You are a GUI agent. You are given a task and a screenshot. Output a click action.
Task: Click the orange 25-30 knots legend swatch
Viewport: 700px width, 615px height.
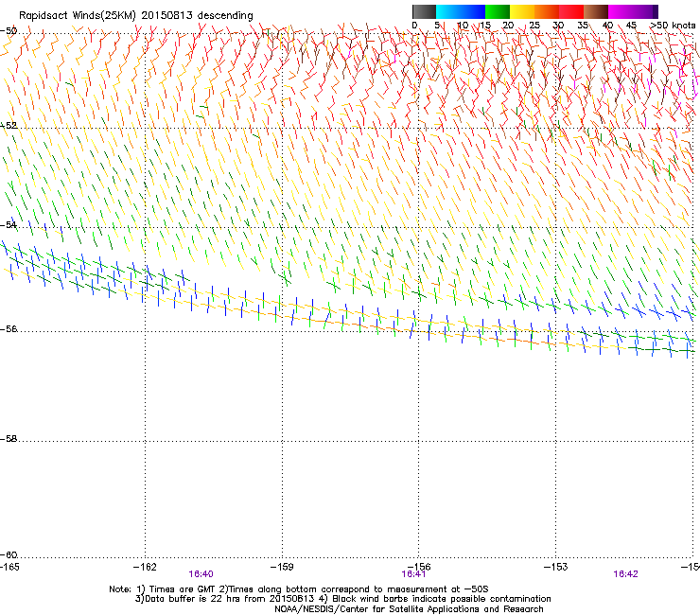547,11
